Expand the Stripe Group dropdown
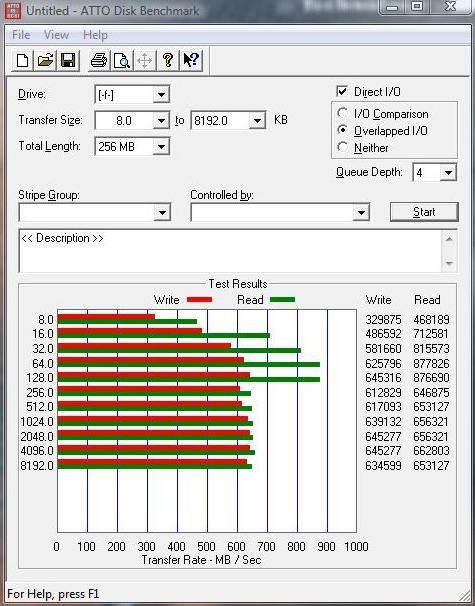 coord(162,213)
